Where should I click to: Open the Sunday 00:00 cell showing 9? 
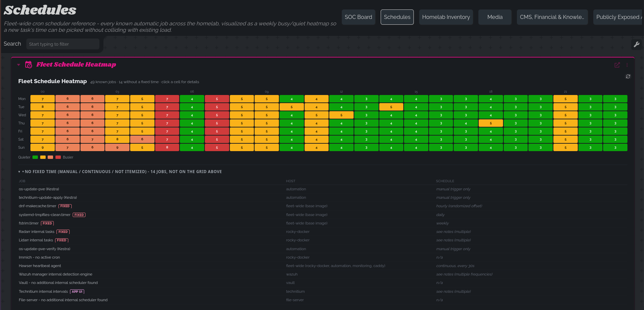click(x=43, y=147)
